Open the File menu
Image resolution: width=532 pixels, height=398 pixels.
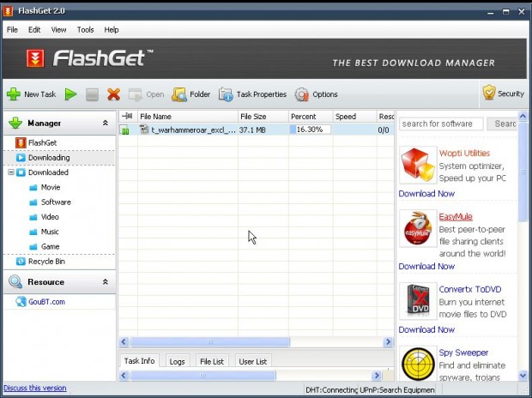pyautogui.click(x=12, y=30)
